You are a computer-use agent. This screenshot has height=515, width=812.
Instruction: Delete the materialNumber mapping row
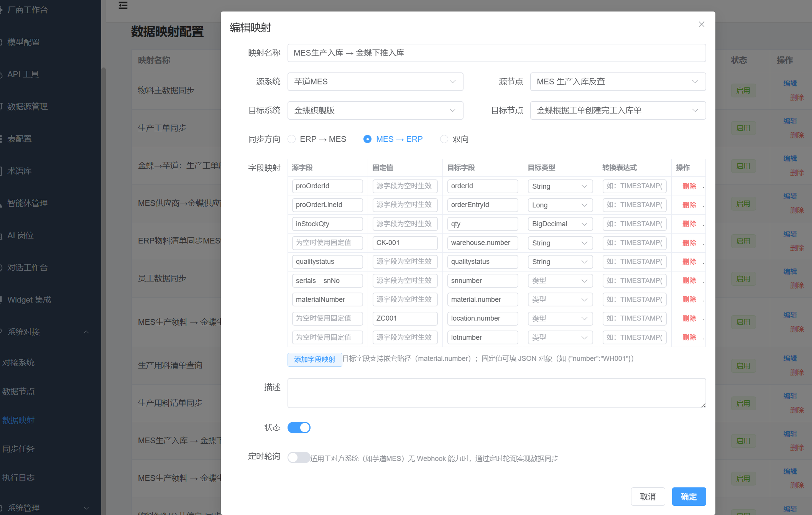(689, 299)
